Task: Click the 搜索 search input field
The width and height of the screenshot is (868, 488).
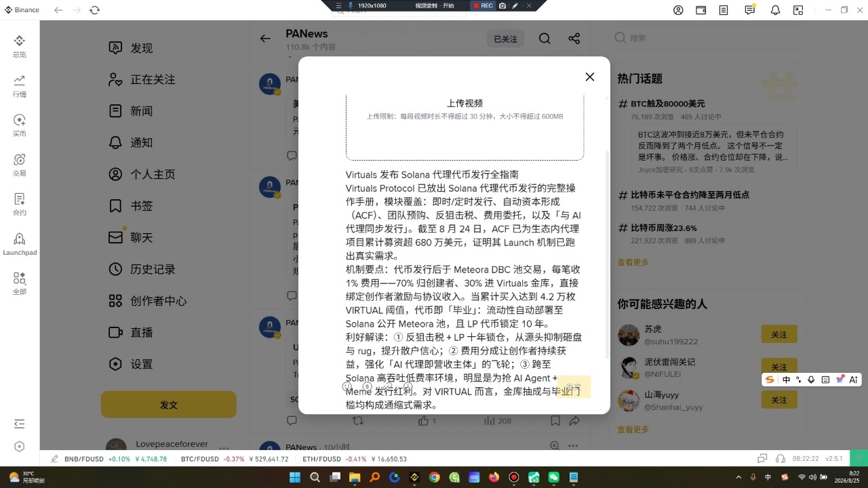Action: (707, 38)
